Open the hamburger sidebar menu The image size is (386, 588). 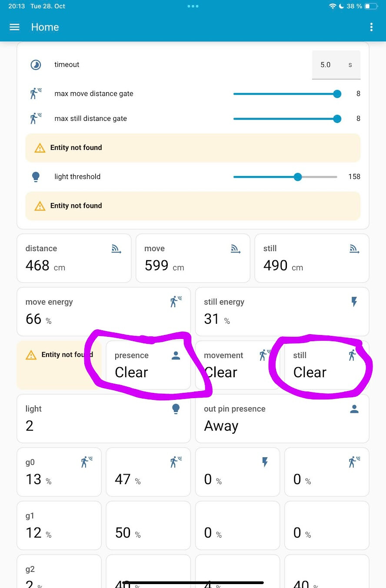click(x=14, y=27)
